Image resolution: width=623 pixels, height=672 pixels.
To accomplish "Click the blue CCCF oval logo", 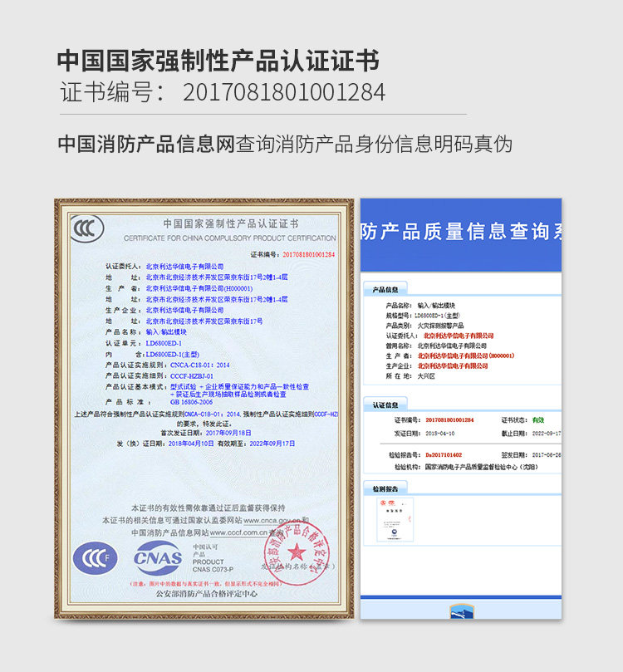I will [x=96, y=557].
